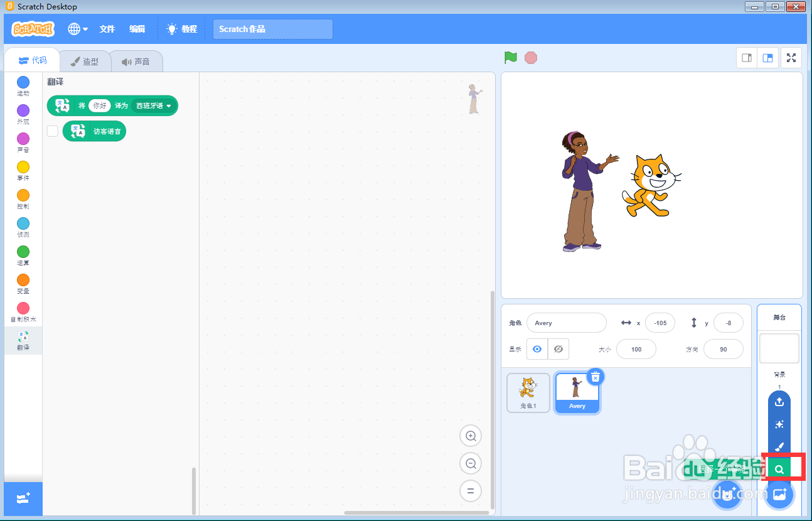Open the 编辑 menu
This screenshot has height=521, width=812.
pyautogui.click(x=137, y=29)
